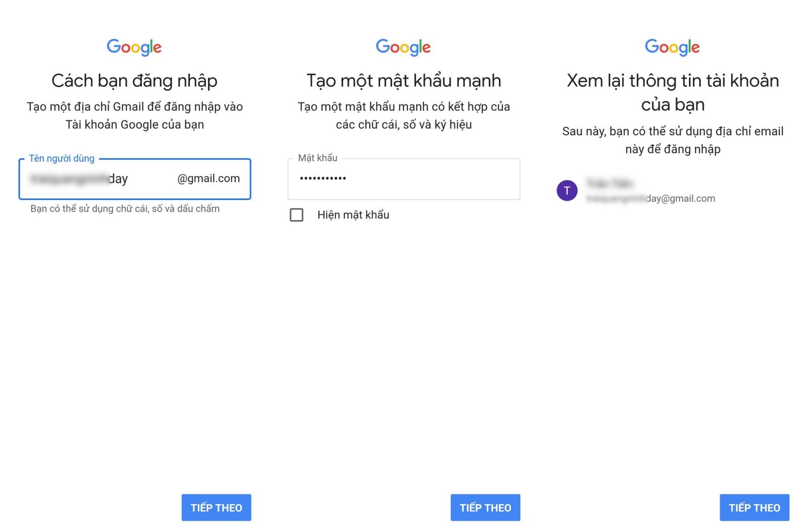Click "TIẾP THEO" under the password panel

point(485,507)
